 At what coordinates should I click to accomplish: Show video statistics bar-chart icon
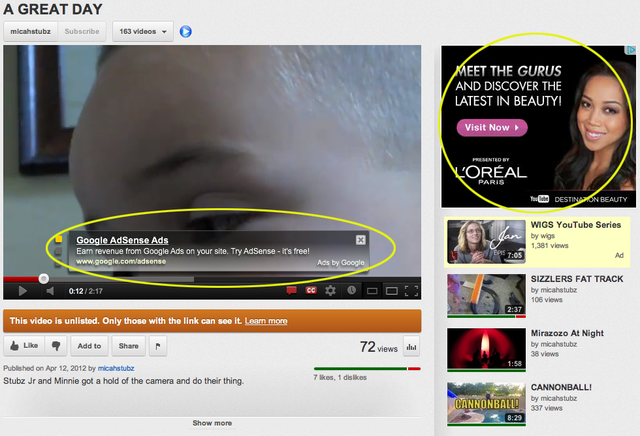coord(411,347)
